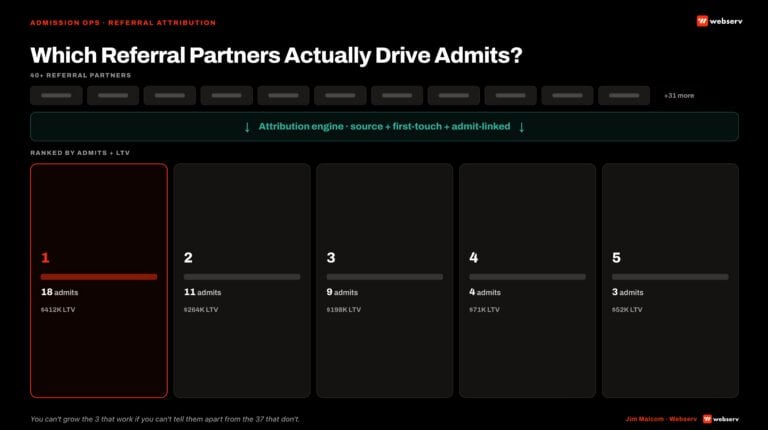
Task: Click the footer quote about the 37 that don't
Action: [165, 419]
